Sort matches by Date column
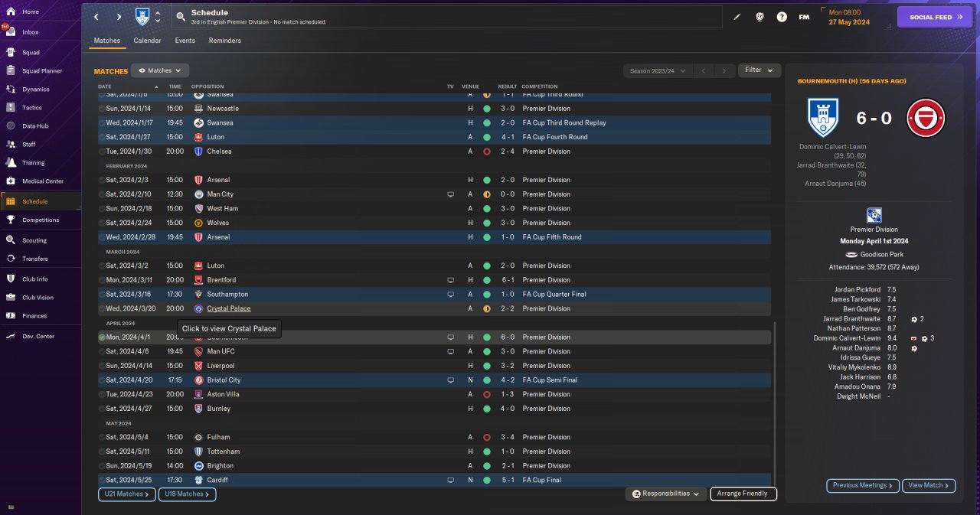The height and width of the screenshot is (515, 980). [105, 86]
